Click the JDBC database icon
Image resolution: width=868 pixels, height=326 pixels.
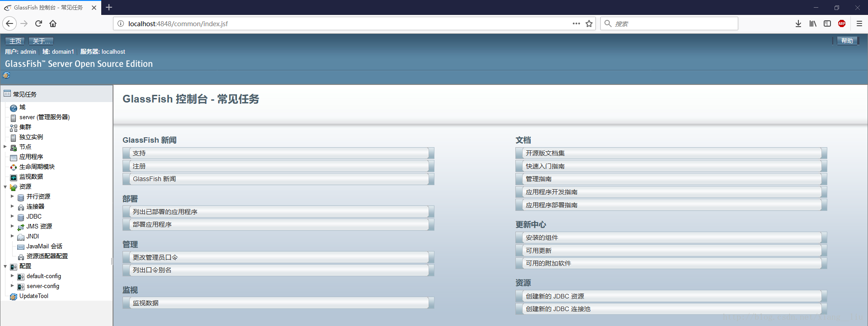(x=21, y=217)
